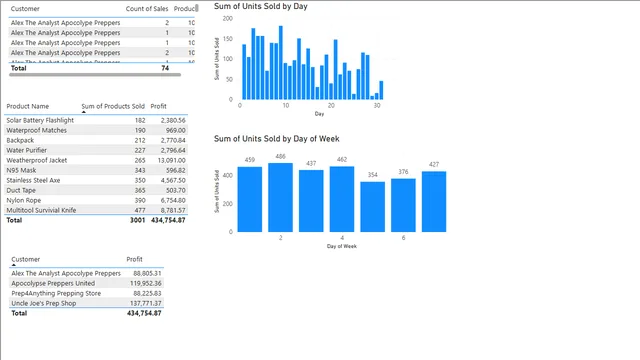Select the Apocolypse Preppers United row
The width and height of the screenshot is (640, 360).
pos(87,283)
